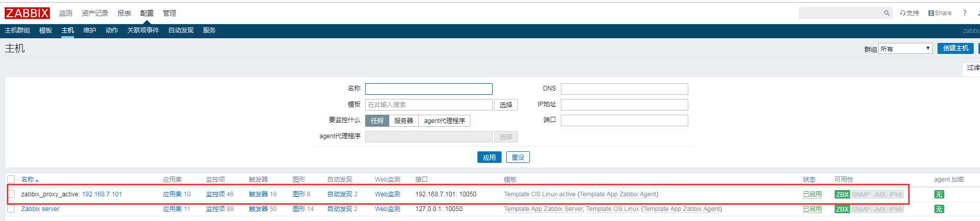
Task: Open 自动发现 2 for zabbix_proxy_active
Action: coord(339,194)
